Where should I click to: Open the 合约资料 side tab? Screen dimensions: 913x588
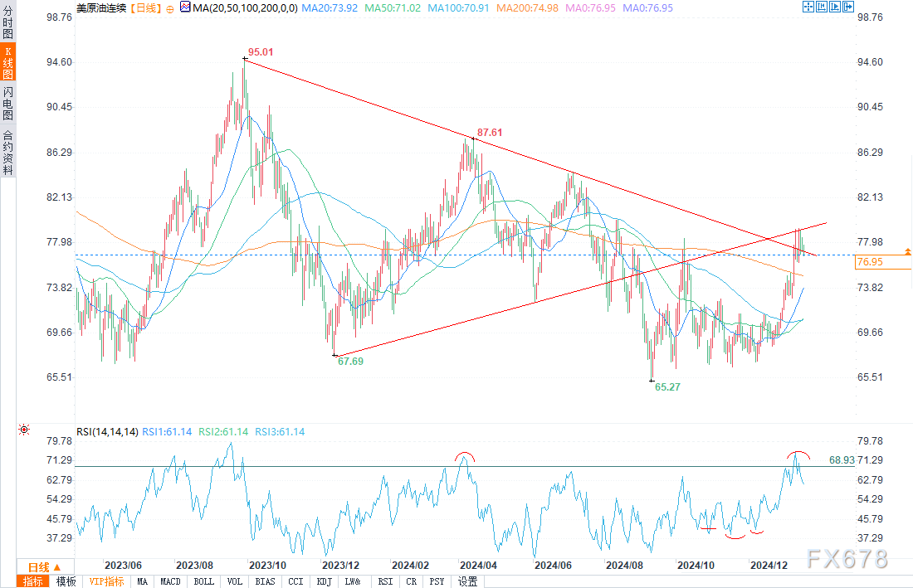tap(7, 153)
